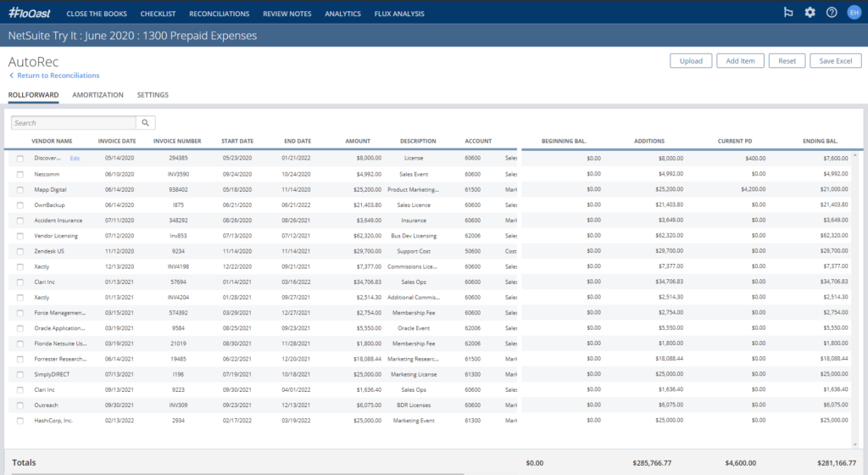868x475 pixels.
Task: Sort by Invoice Date column header
Action: click(117, 141)
